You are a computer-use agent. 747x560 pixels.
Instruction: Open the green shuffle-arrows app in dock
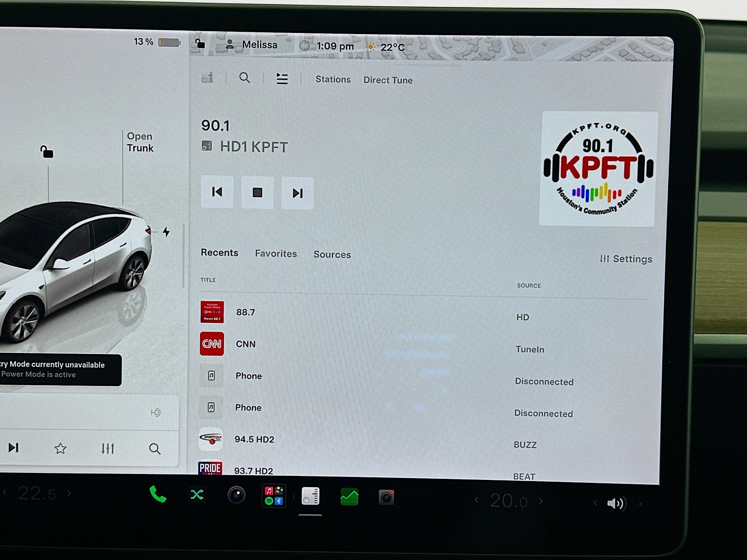pos(197,494)
